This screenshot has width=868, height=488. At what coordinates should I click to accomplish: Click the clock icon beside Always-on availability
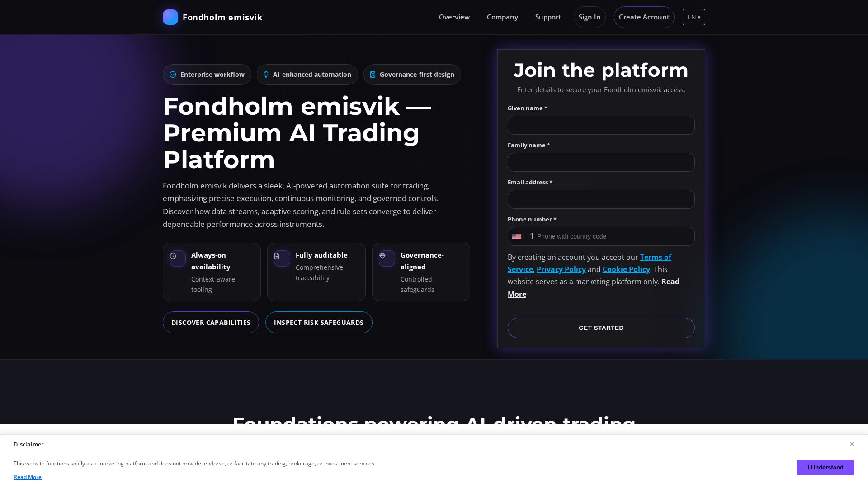[173, 256]
